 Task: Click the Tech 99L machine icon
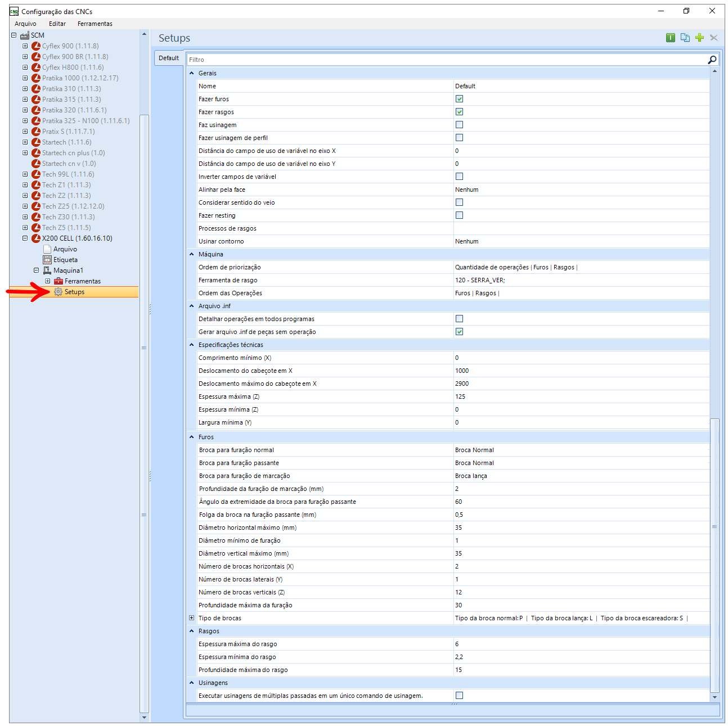pyautogui.click(x=36, y=174)
